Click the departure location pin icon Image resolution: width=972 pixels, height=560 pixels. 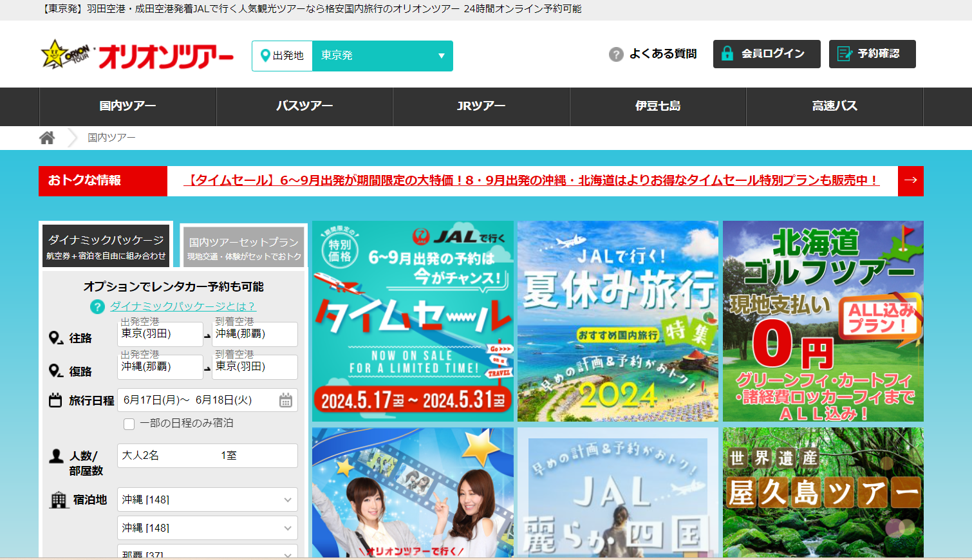[265, 55]
